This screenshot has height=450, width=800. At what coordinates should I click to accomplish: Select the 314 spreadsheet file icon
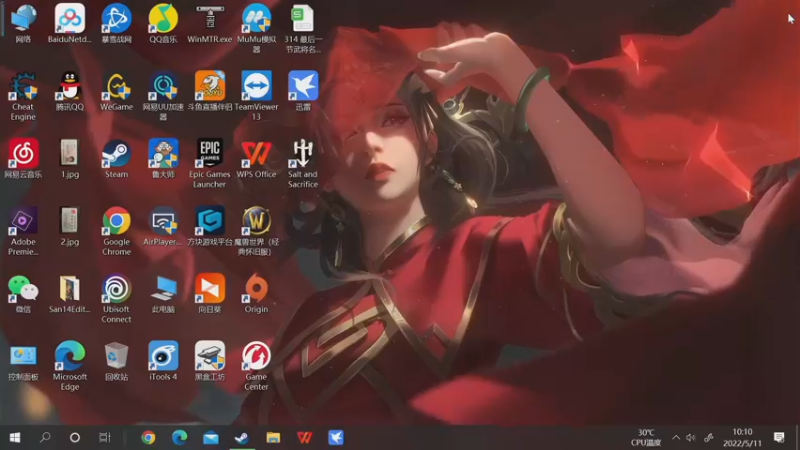[303, 28]
